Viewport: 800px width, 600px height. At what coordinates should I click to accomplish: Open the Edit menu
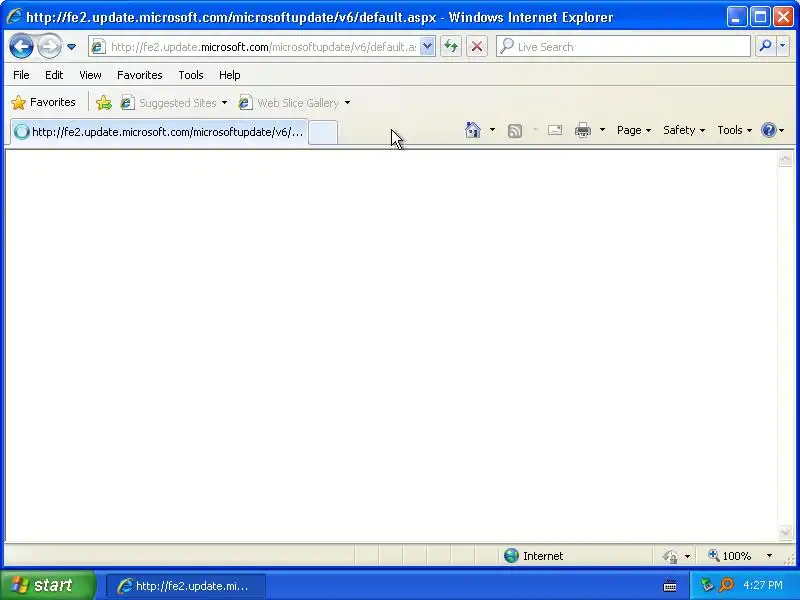point(54,75)
